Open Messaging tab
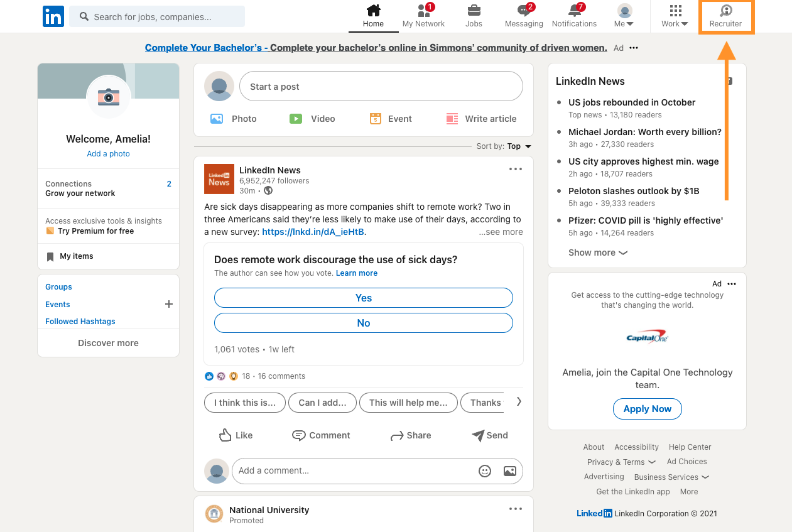The width and height of the screenshot is (792, 532). (x=524, y=16)
